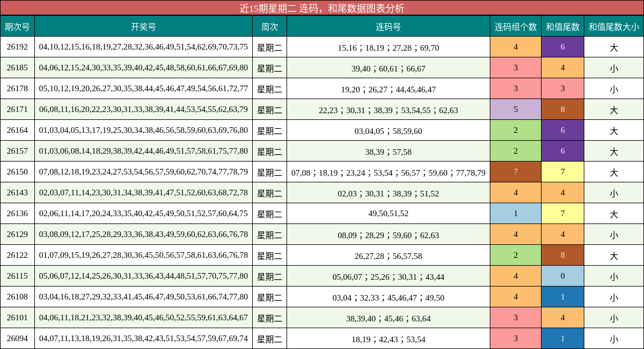Viewport: 644px width, 349px height.
Task: Click the 连码号 cell 22,23；30,31；38,39 in row 26171
Action: coord(388,110)
